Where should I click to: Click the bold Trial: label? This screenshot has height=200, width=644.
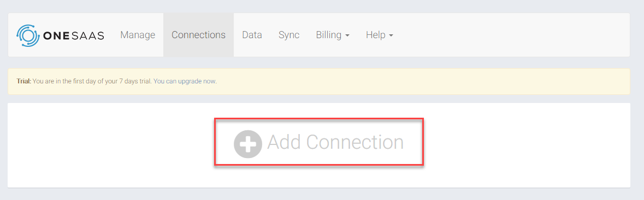(x=24, y=81)
